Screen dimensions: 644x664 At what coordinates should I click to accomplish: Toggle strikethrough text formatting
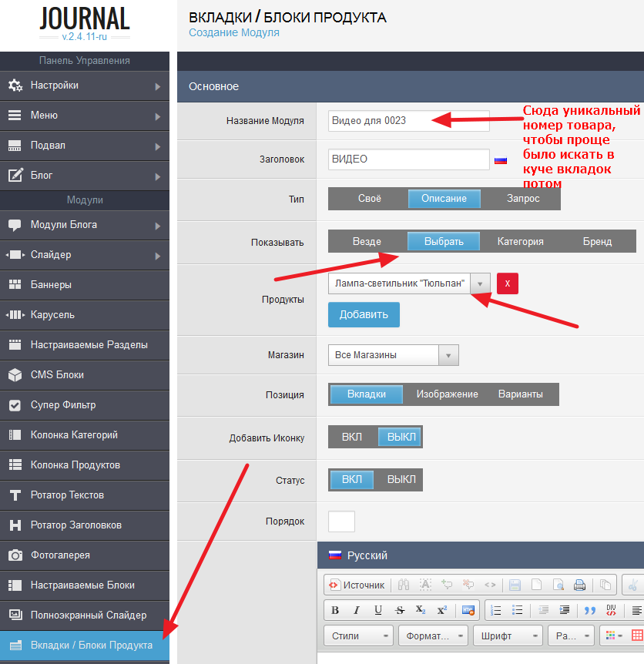399,610
